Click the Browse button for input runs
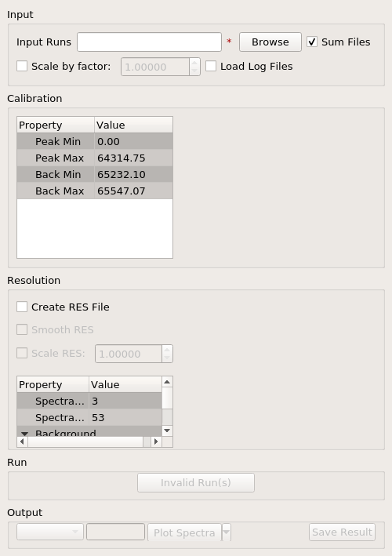 tap(270, 42)
